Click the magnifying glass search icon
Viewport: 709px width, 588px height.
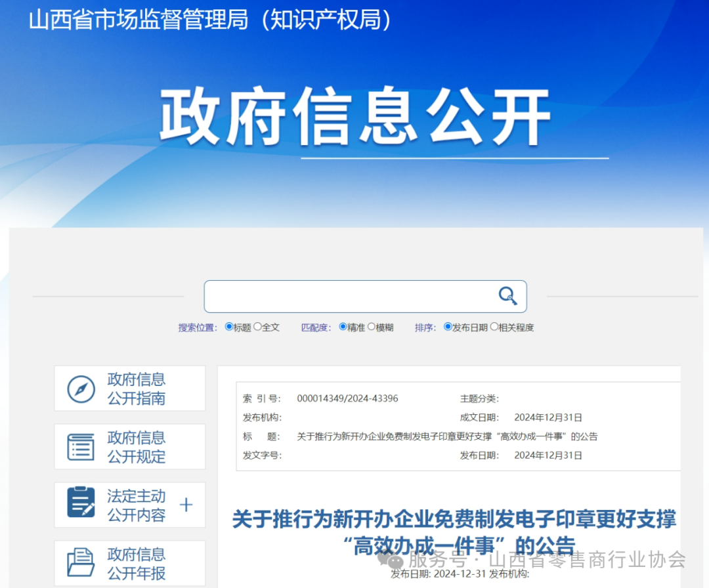click(507, 297)
